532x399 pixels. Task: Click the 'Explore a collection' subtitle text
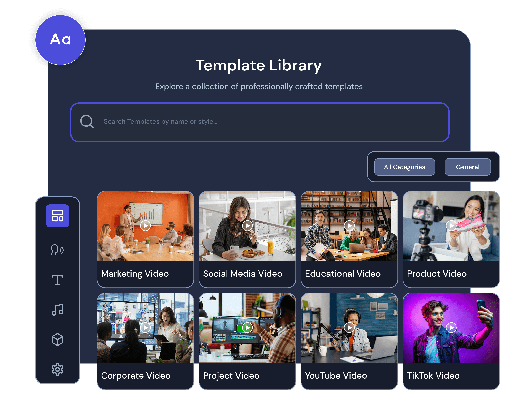point(259,86)
